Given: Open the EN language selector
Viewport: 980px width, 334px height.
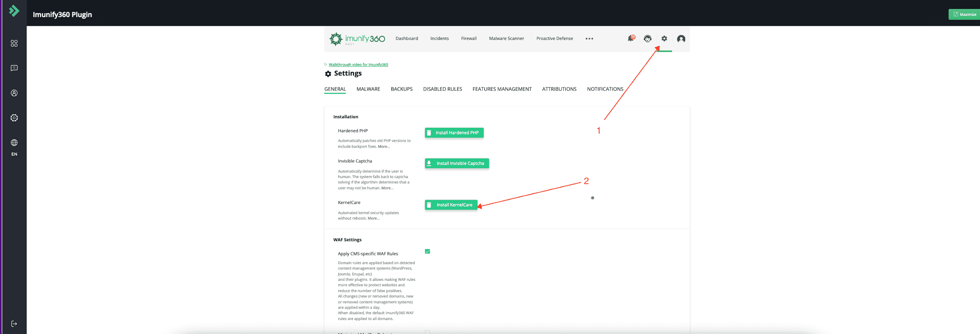Looking at the screenshot, I should point(14,147).
